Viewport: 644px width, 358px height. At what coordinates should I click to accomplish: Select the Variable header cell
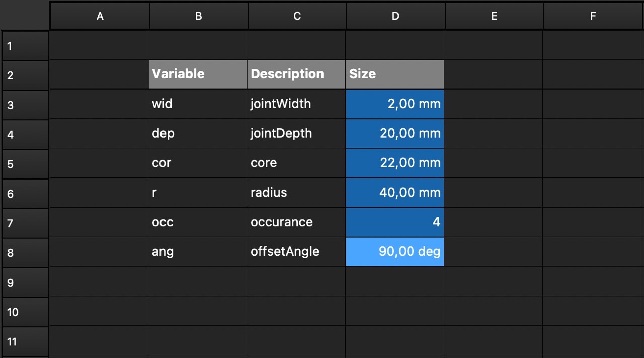pos(198,74)
